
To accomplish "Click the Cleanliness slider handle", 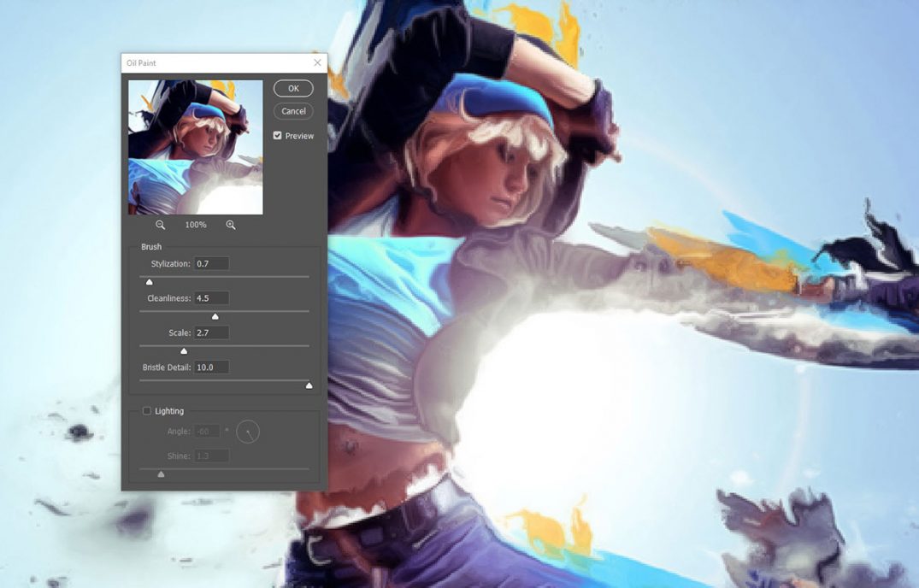I will [x=215, y=315].
